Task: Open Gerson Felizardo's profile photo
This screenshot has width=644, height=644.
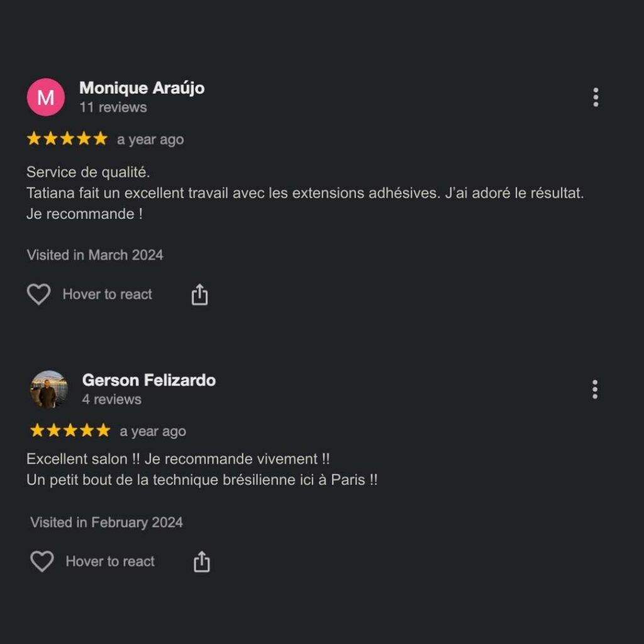Action: pyautogui.click(x=49, y=389)
